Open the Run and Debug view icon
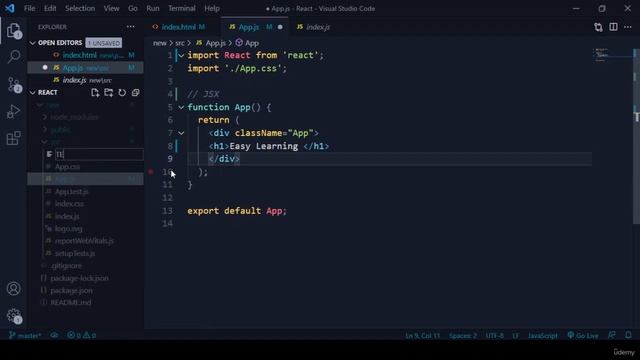 (14, 111)
